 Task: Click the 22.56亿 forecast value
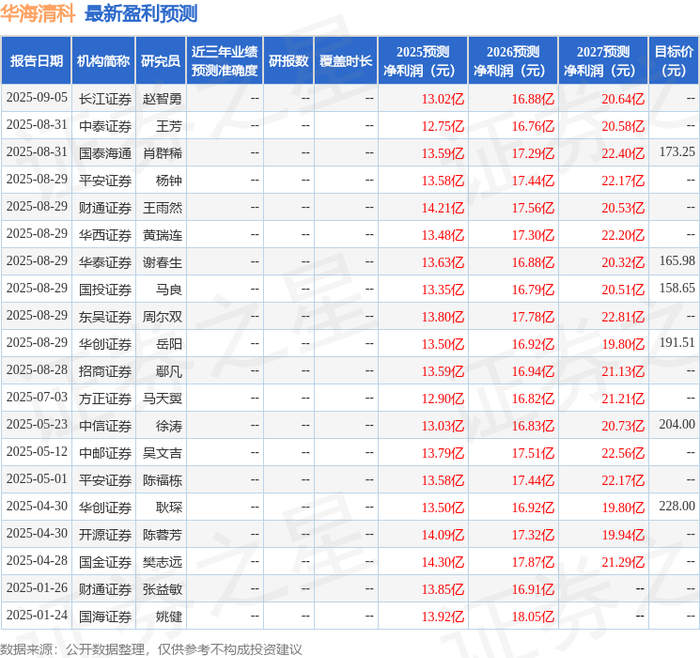click(x=623, y=453)
